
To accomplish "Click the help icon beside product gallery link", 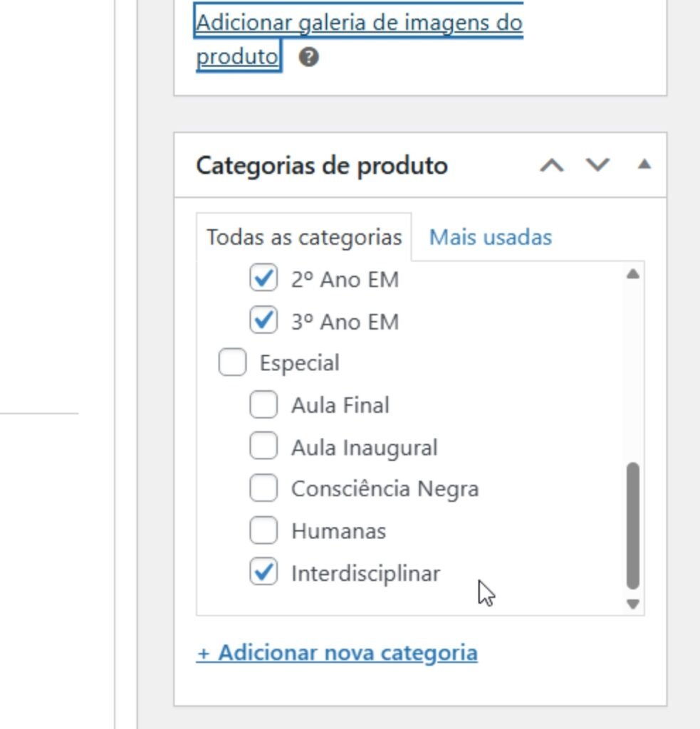I will point(308,58).
